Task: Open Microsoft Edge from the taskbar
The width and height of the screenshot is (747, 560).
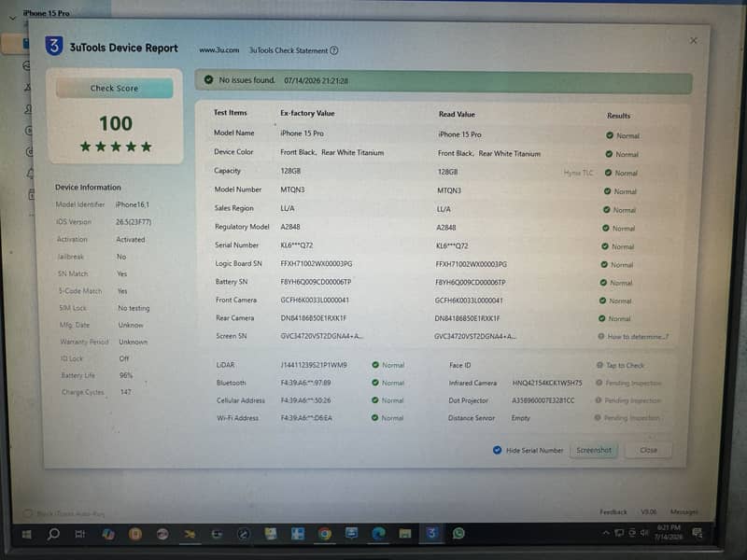Action: click(379, 533)
